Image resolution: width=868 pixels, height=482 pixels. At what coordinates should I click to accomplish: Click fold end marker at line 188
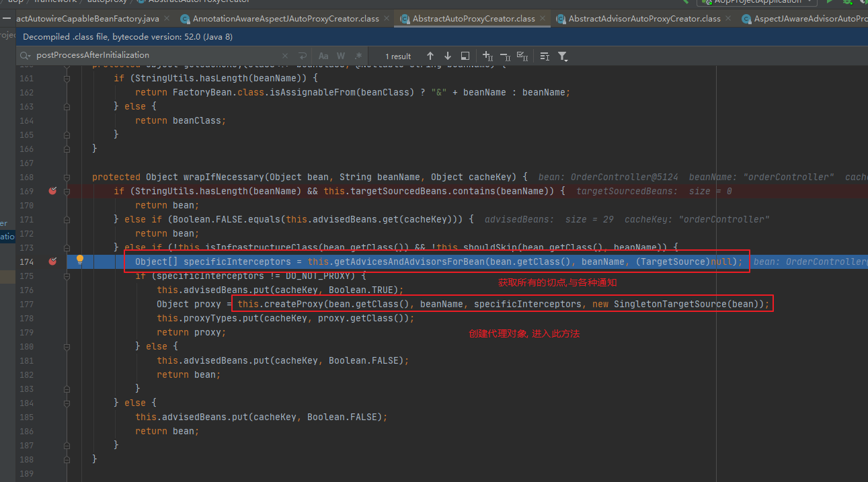tap(67, 459)
